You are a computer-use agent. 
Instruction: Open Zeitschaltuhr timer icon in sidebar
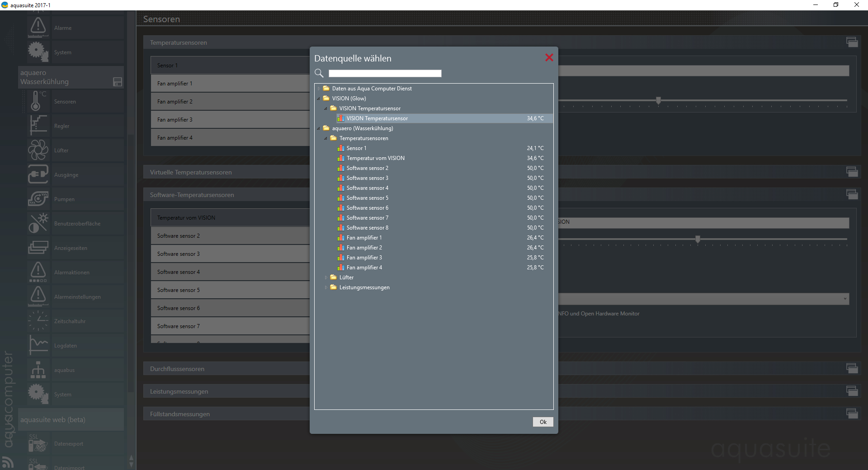pos(38,321)
